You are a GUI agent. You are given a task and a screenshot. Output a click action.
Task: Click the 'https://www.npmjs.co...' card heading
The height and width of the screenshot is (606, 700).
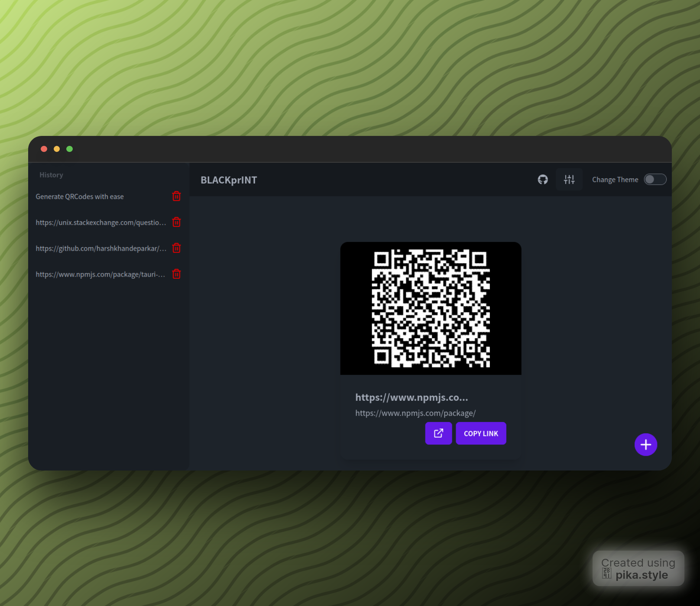[x=412, y=397]
